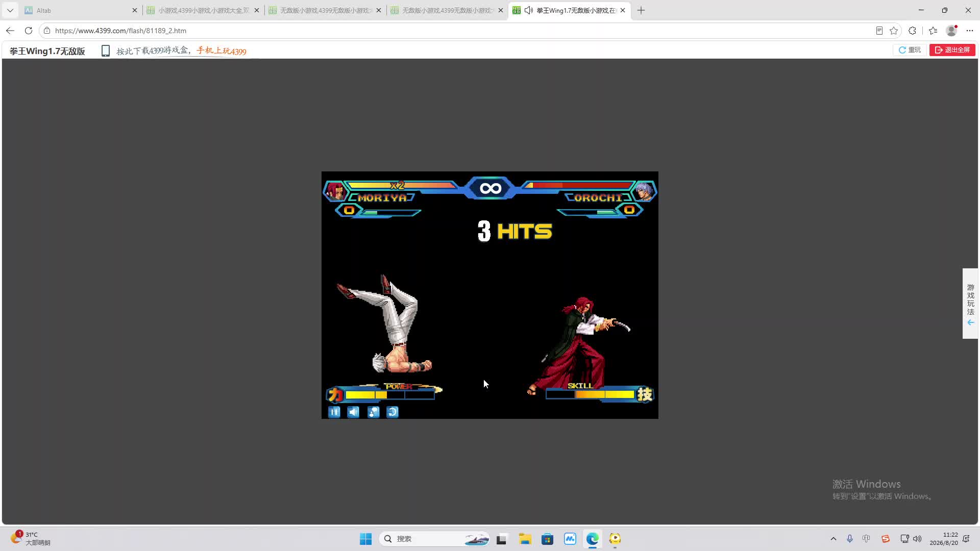Open a new browser tab
Screen dimensions: 980x551
[641, 10]
